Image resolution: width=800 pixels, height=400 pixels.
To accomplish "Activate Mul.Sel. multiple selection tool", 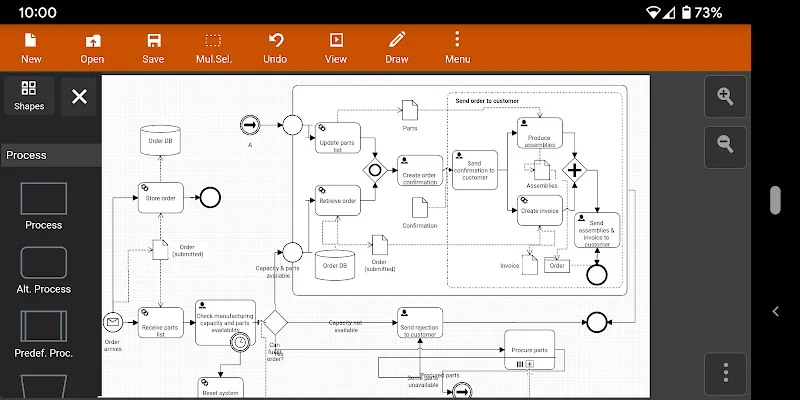I will (214, 47).
